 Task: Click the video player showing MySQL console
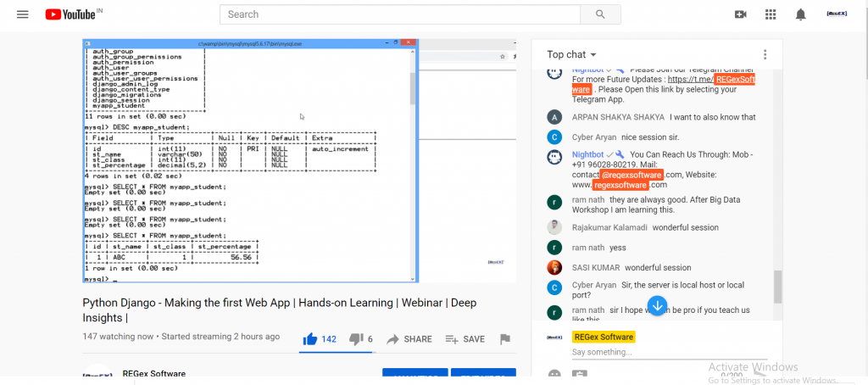pyautogui.click(x=299, y=160)
